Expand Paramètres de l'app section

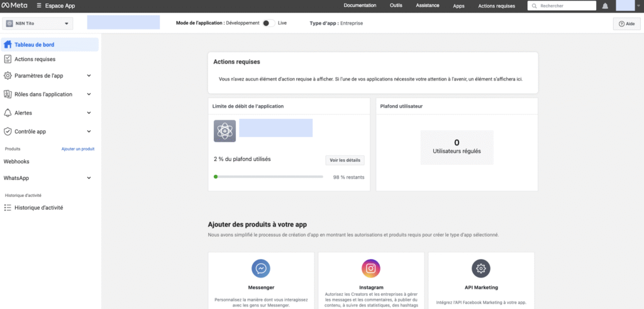point(89,76)
